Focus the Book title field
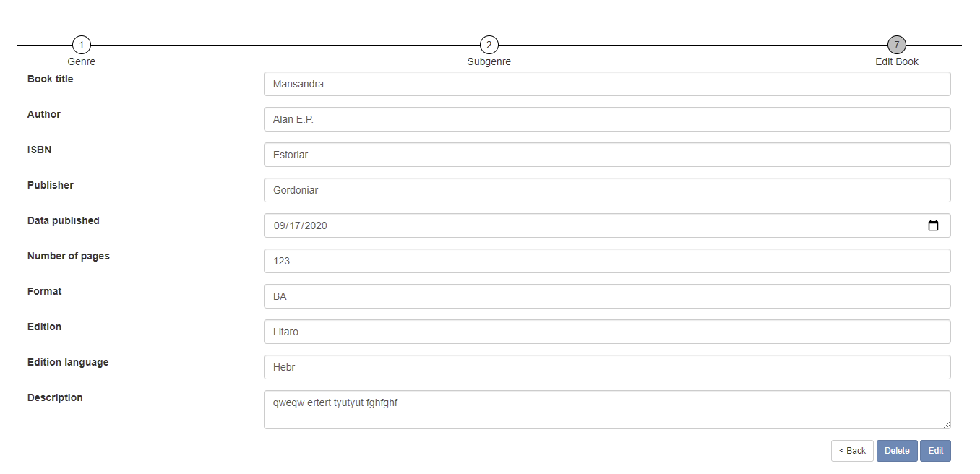980x474 pixels. coord(607,84)
